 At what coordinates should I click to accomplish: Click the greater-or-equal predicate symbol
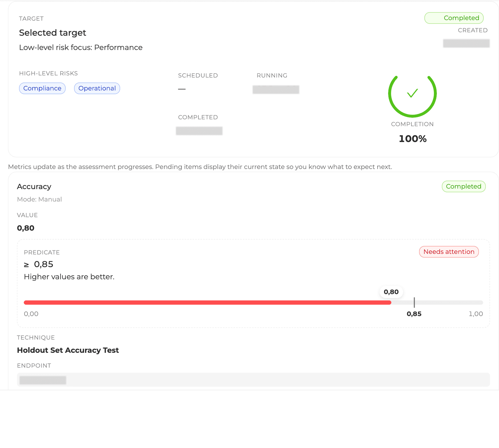coord(26,264)
